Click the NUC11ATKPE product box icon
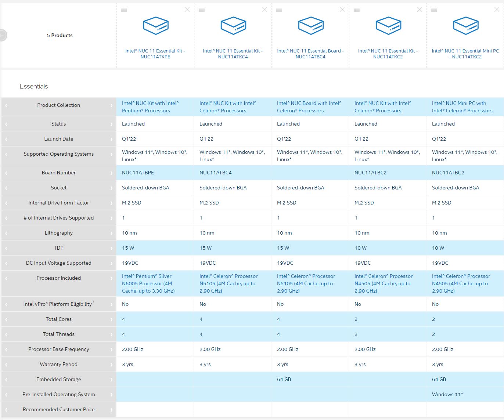The image size is (504, 420). point(156,26)
